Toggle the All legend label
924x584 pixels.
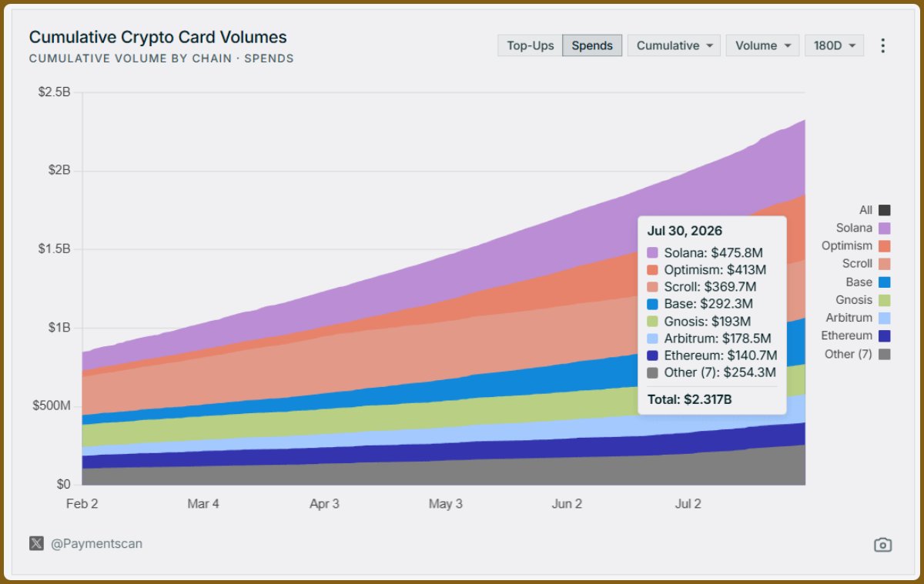[x=865, y=210]
